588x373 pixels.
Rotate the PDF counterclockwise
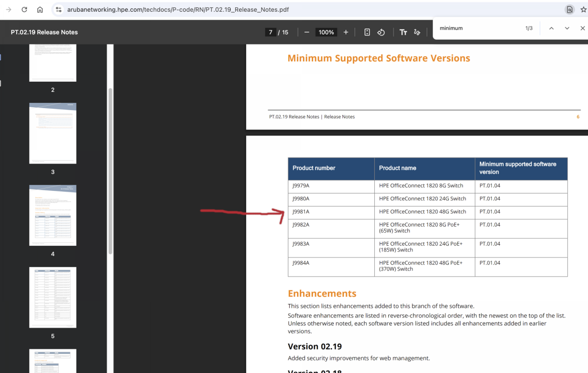[381, 32]
